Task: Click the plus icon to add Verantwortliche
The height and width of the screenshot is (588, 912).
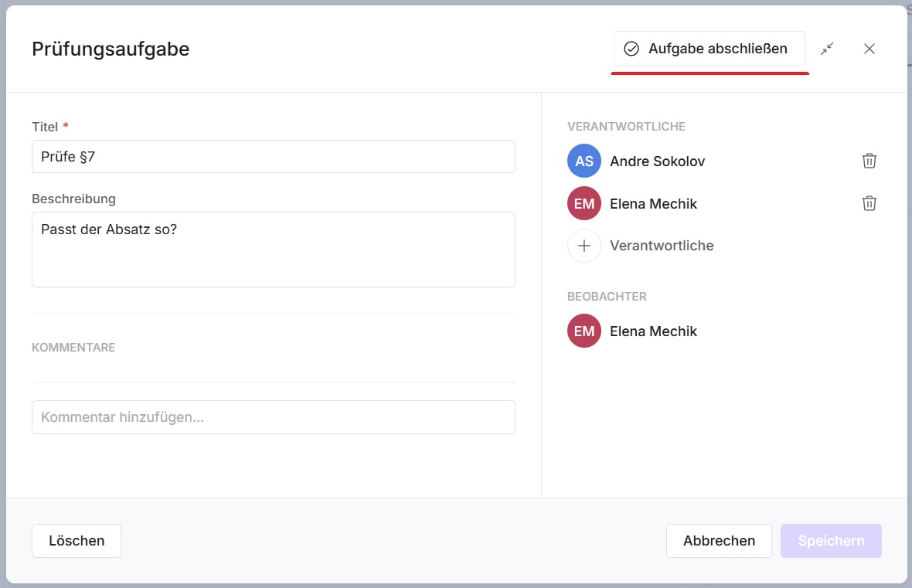Action: pos(584,246)
